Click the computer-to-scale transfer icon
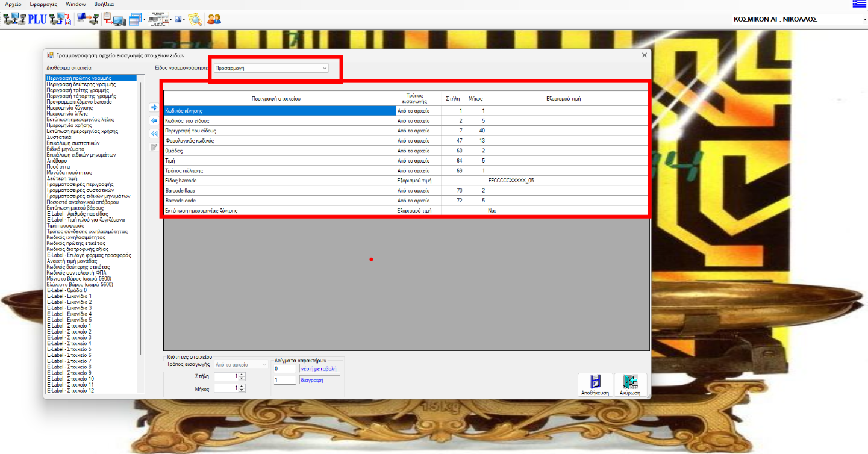 point(88,19)
